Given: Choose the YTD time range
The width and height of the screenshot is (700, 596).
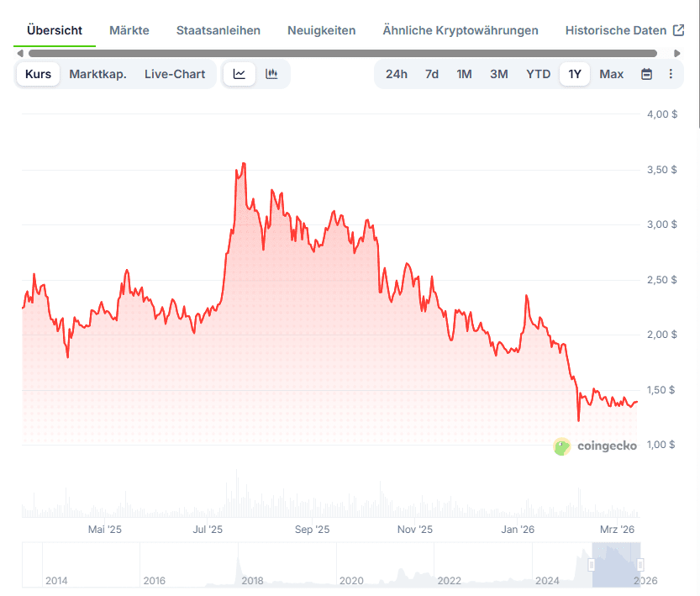Looking at the screenshot, I should (538, 74).
